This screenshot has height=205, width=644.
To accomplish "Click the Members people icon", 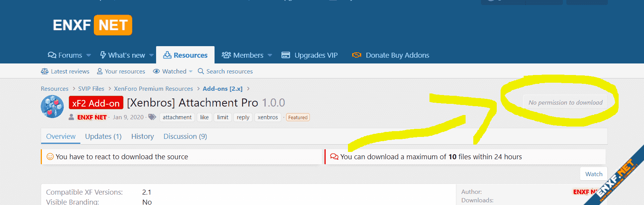I will tap(226, 55).
